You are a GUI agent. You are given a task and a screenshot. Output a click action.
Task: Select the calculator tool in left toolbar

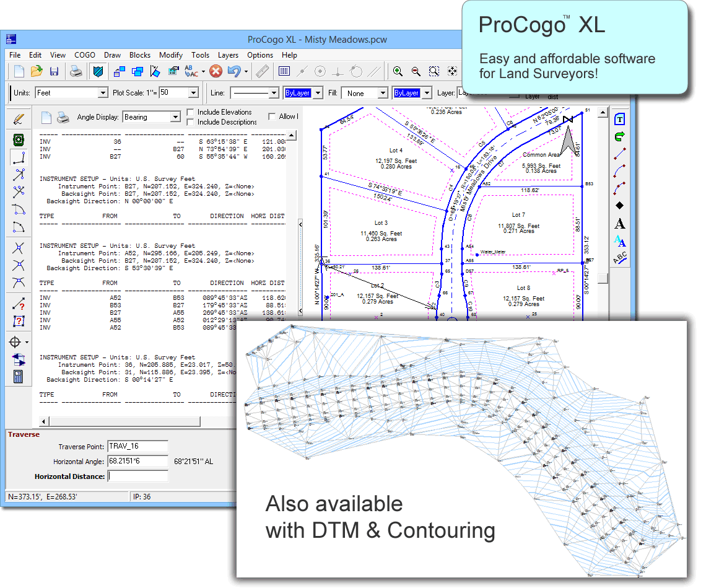point(18,375)
